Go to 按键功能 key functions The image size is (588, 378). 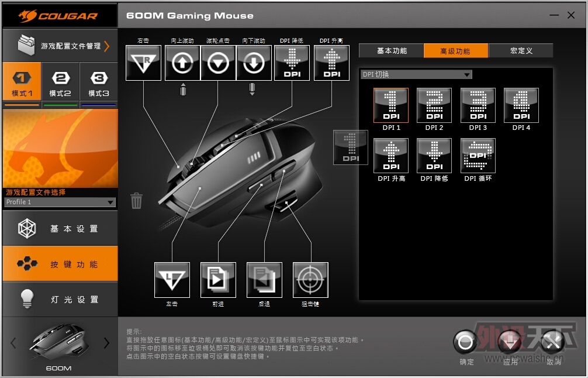60,264
